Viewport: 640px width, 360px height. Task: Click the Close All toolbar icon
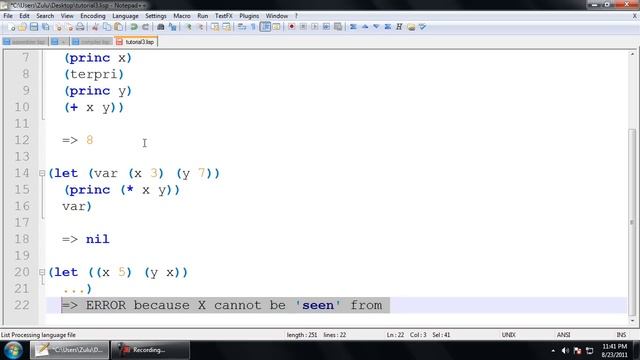pos(69,27)
